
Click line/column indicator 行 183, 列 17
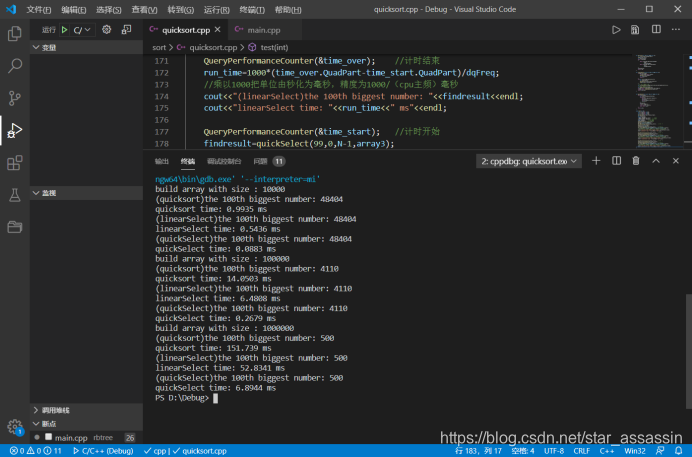pos(478,451)
